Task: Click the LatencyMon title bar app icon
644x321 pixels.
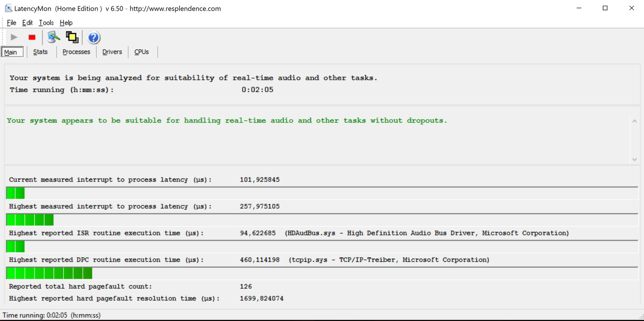Action: point(8,8)
